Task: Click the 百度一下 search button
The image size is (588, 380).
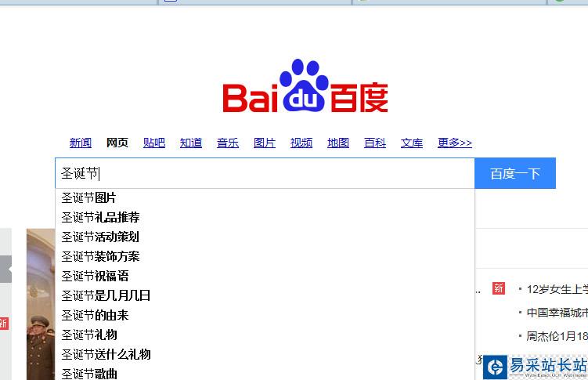Action: point(515,173)
